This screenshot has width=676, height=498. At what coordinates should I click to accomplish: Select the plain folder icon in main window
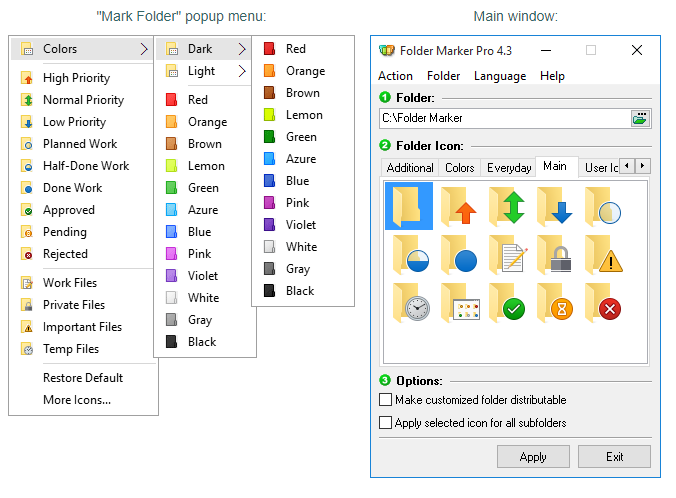tap(409, 206)
